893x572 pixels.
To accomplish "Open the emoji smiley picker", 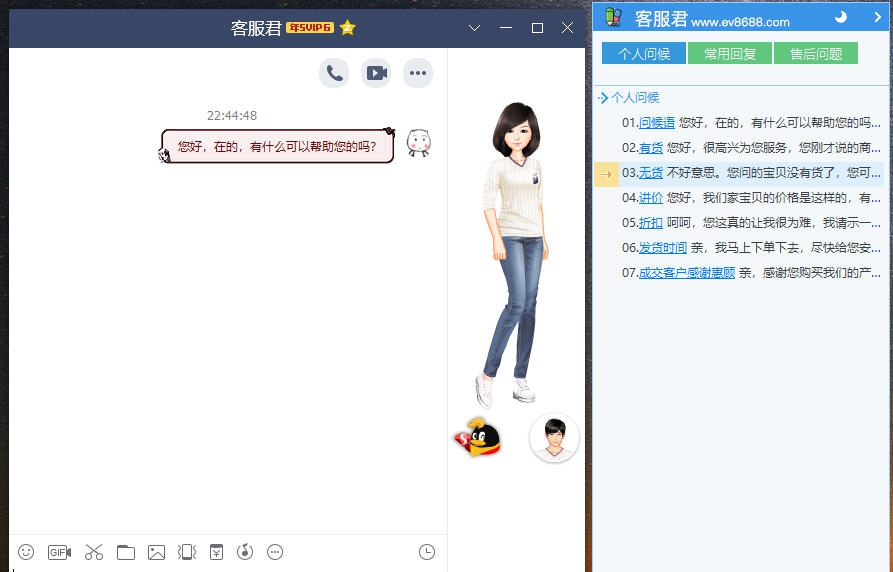I will [x=27, y=552].
